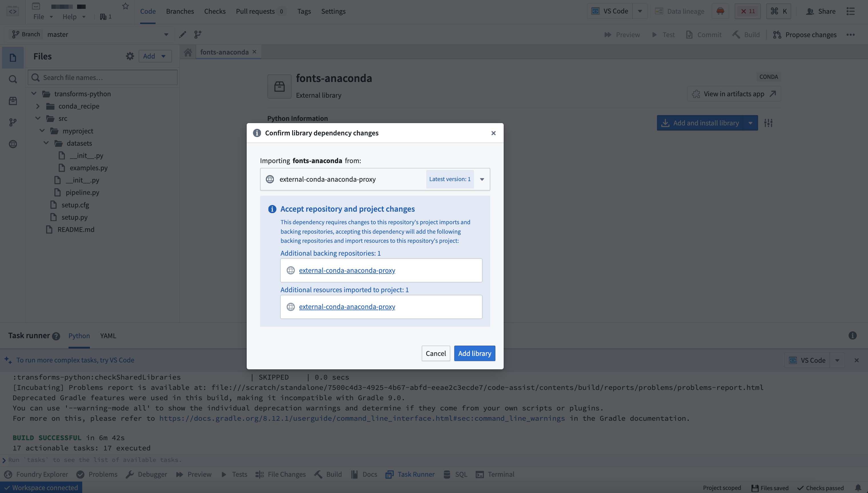Open the File Changes panel
This screenshot has width=868, height=493.
pyautogui.click(x=281, y=474)
